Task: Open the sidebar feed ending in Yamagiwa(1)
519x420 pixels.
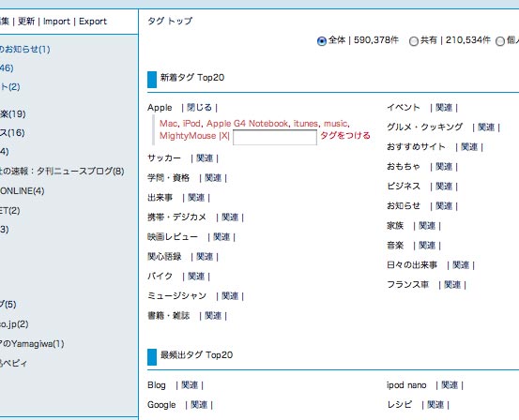Action: click(x=32, y=344)
